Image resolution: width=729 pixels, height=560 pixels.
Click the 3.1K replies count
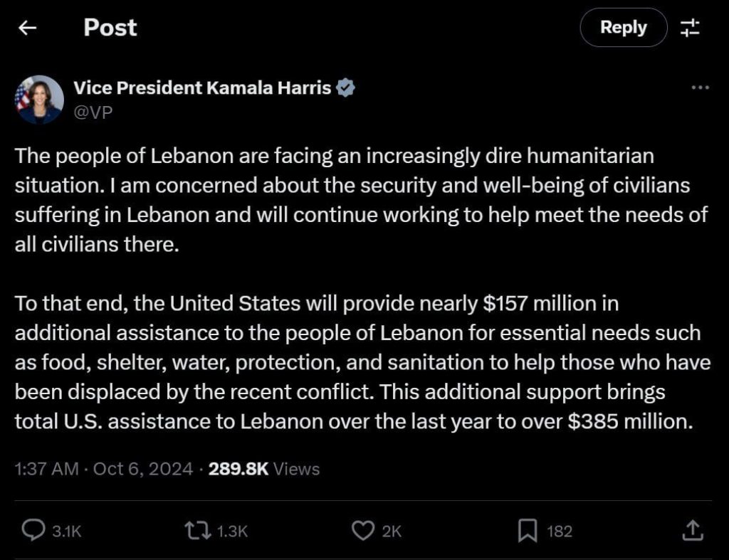tap(68, 531)
